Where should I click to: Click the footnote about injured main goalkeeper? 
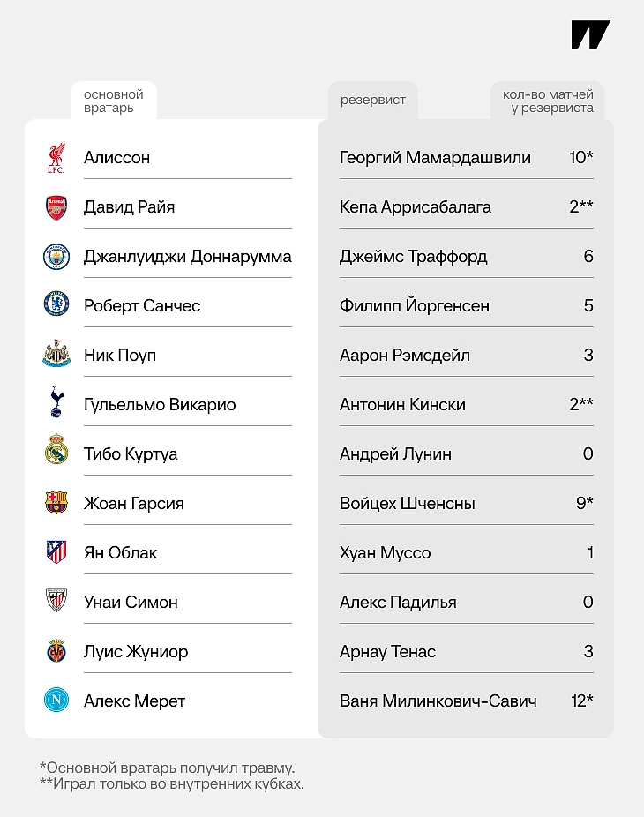(x=168, y=768)
